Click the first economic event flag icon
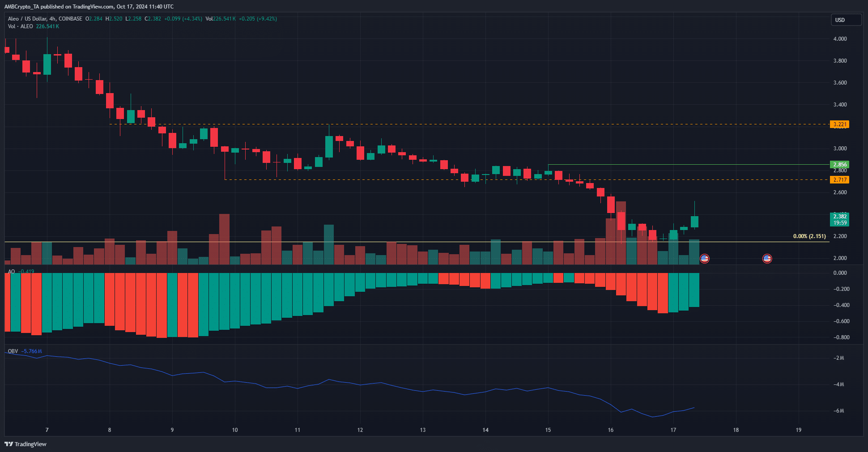 [x=704, y=258]
